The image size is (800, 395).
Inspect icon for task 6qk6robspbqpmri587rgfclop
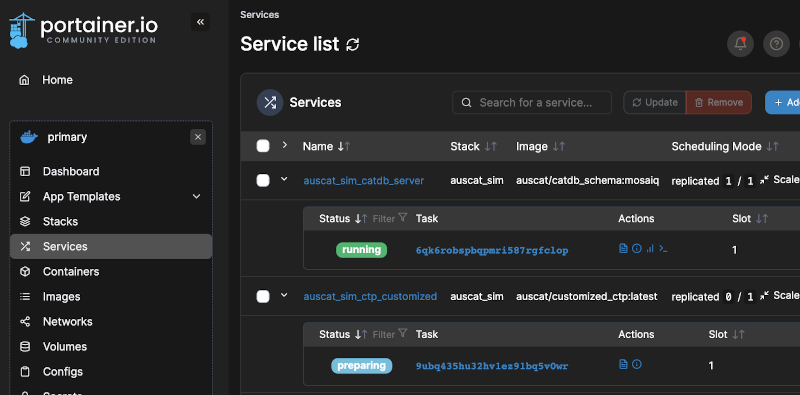click(x=636, y=249)
